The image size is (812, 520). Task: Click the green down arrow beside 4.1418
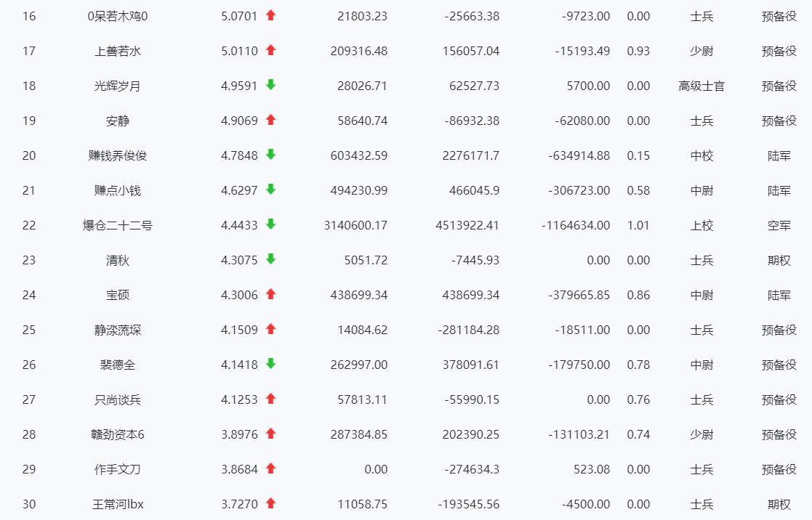[270, 364]
